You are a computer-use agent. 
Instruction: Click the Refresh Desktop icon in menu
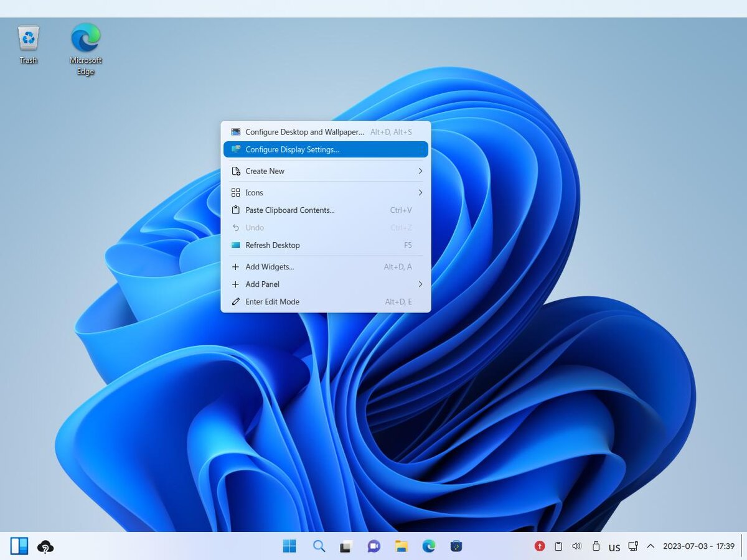coord(235,245)
